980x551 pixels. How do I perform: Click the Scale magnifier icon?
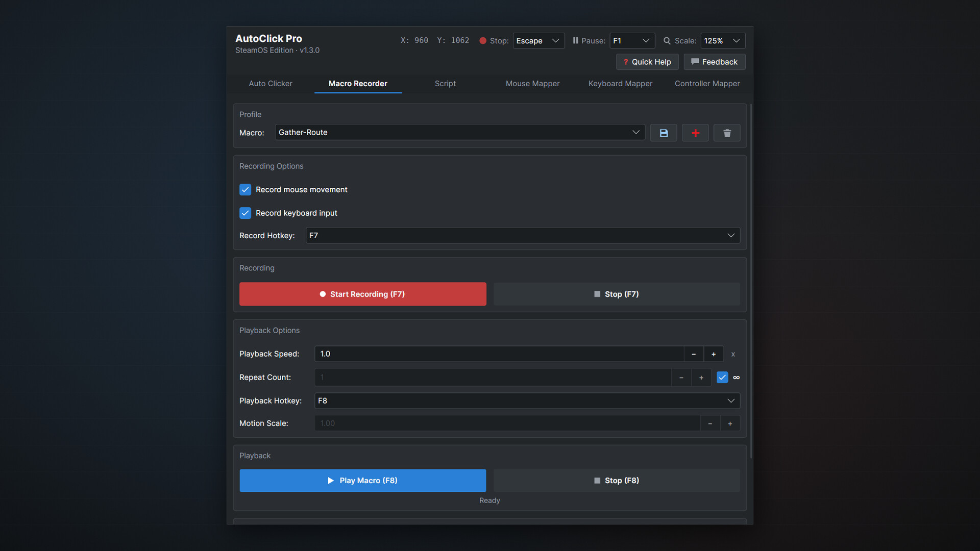[x=667, y=41]
